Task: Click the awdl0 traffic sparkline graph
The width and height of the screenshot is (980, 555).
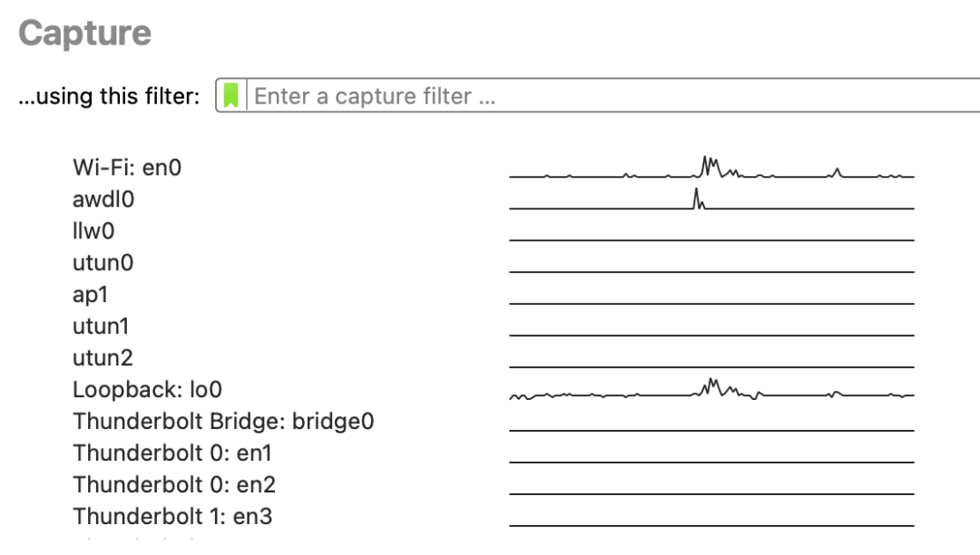Action: point(711,200)
